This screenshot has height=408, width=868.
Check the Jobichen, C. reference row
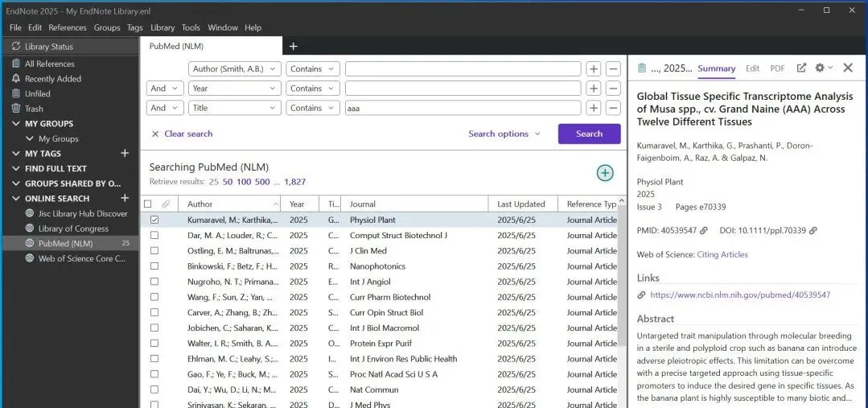pos(154,328)
